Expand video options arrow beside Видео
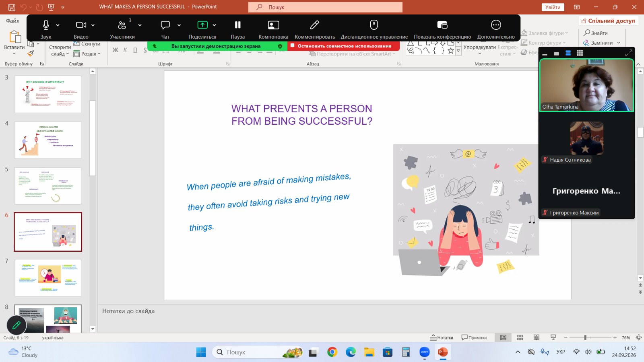Image resolution: width=644 pixels, height=362 pixels. [93, 25]
